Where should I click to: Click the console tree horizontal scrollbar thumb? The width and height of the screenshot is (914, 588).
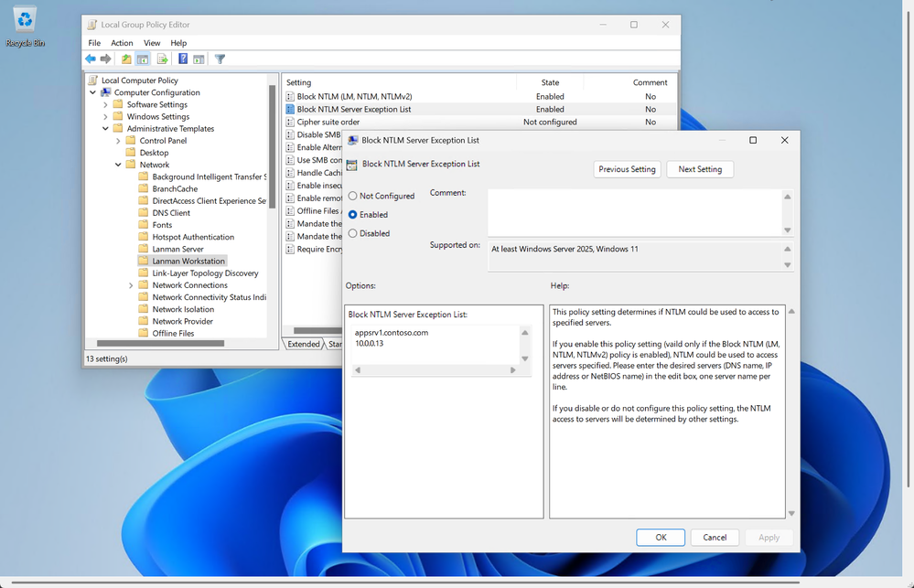[x=160, y=344]
